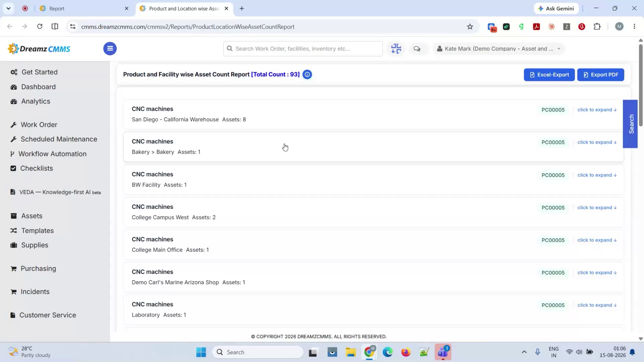Open Supplies in sidebar
644x362 pixels.
pyautogui.click(x=29, y=245)
